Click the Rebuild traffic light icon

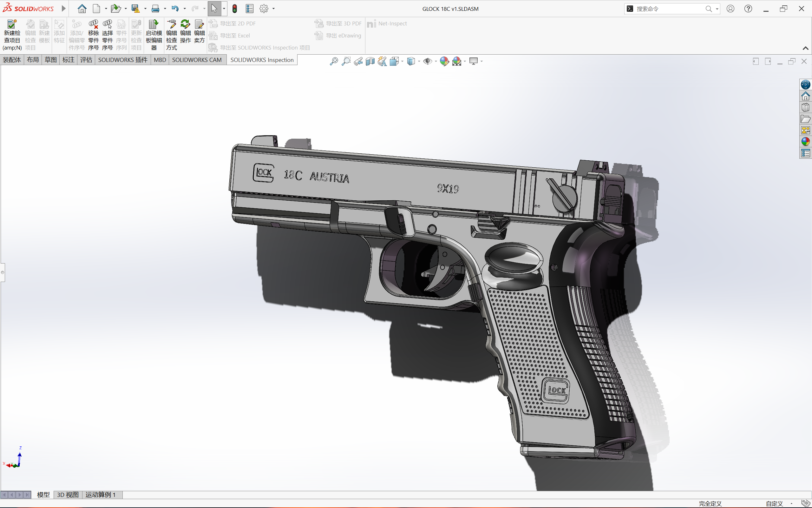pyautogui.click(x=235, y=9)
